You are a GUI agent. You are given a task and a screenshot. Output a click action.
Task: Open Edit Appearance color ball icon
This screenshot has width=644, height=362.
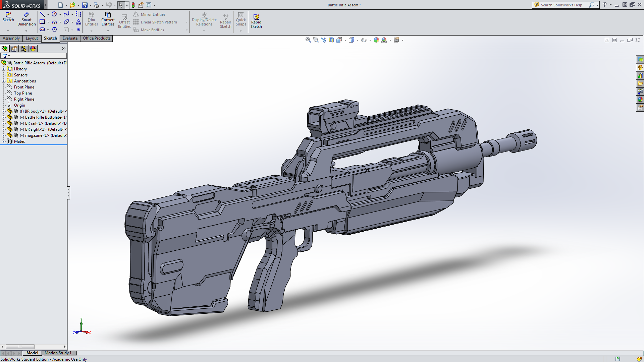(376, 40)
